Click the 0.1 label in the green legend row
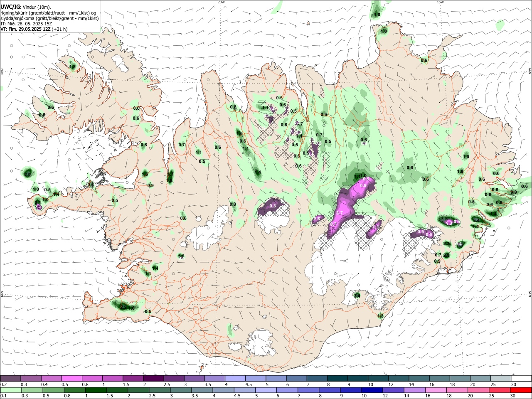This screenshot has height=399, width=532. coord(3,396)
